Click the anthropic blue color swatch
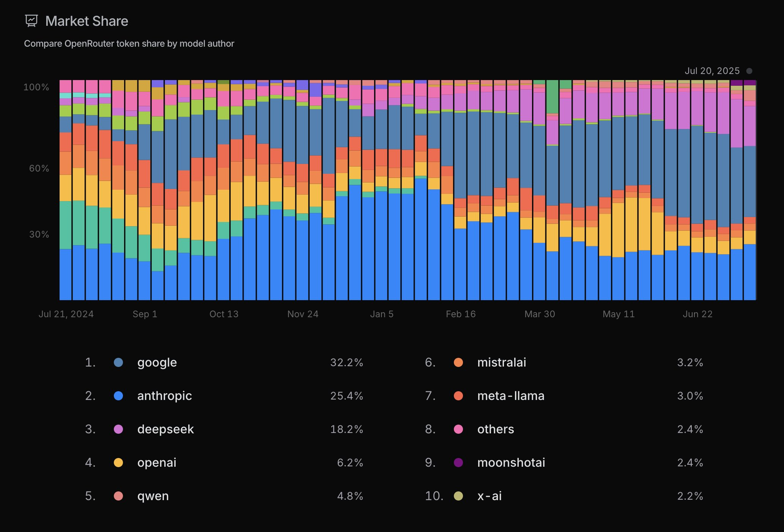The height and width of the screenshot is (532, 784). (x=118, y=396)
